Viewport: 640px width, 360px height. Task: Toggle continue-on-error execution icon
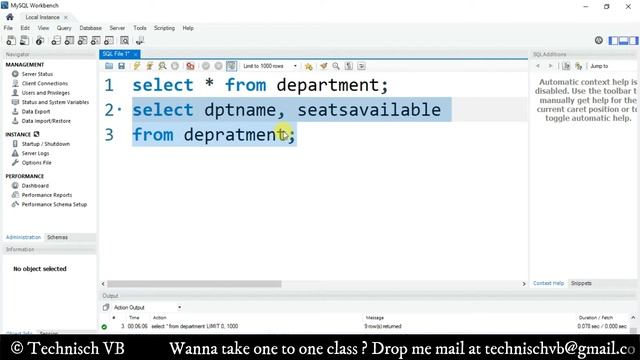point(190,66)
